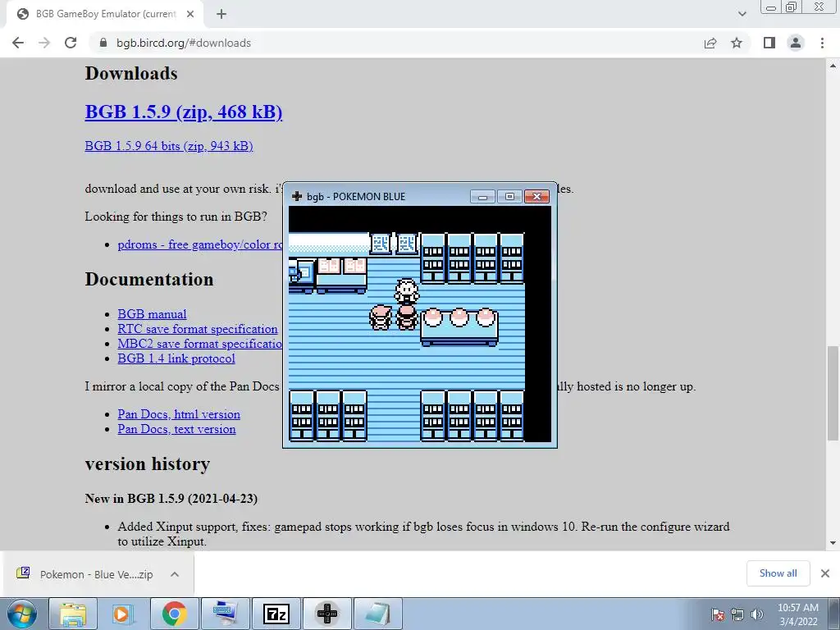Open File Explorer from the taskbar
Screen dimensions: 840x630
(x=73, y=614)
